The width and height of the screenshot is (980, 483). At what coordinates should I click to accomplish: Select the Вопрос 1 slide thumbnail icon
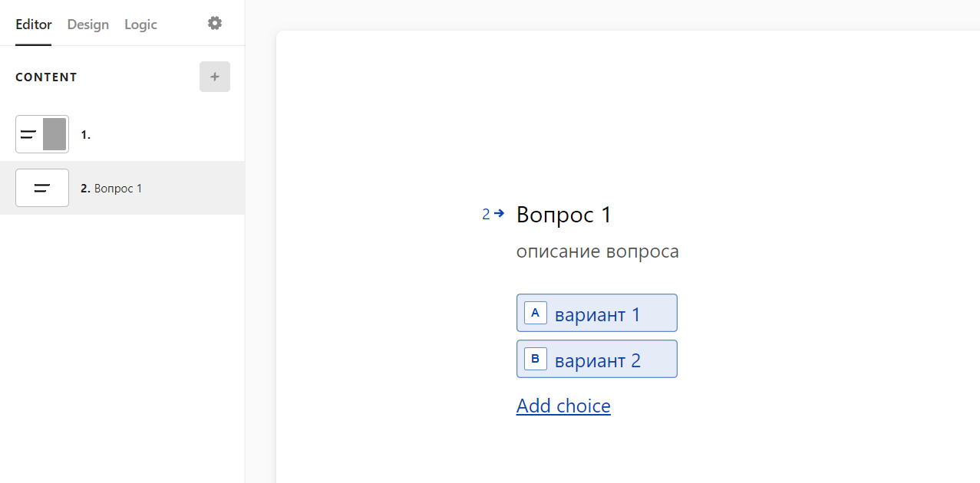42,188
